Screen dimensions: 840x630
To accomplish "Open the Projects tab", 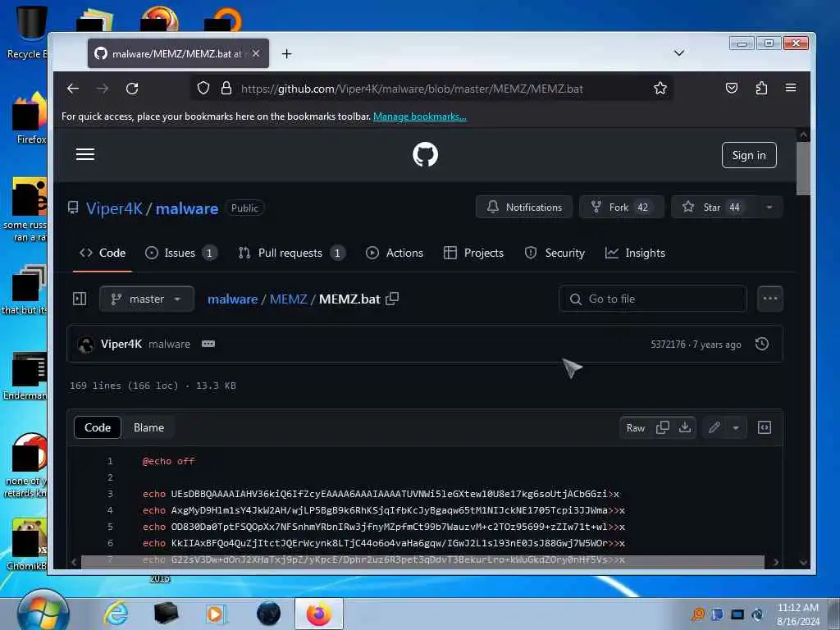I will click(x=473, y=253).
